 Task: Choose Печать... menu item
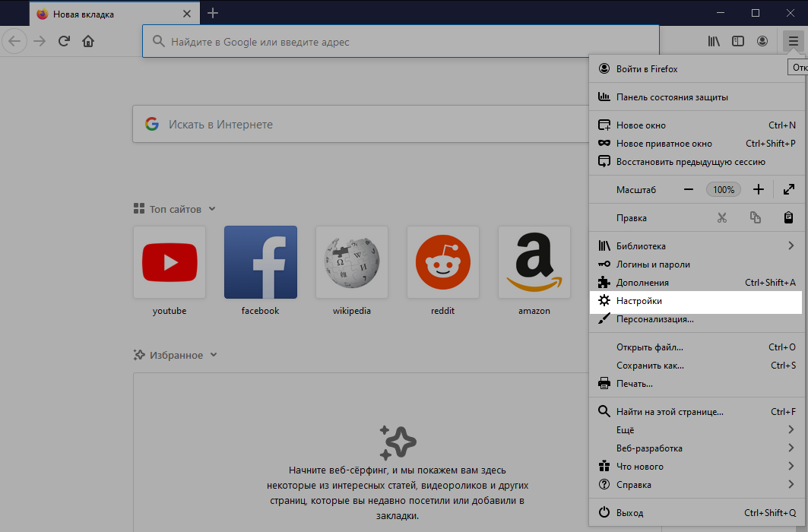696,384
